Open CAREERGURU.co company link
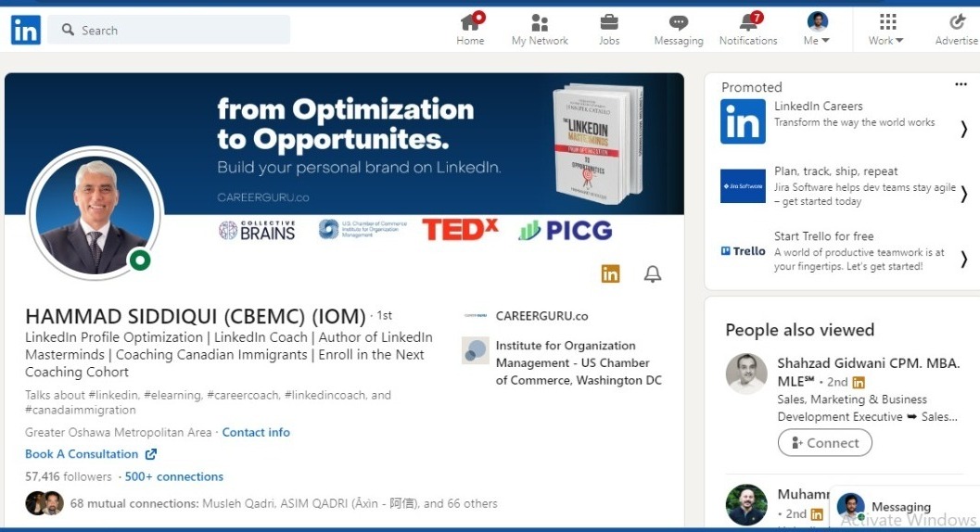 (x=541, y=316)
